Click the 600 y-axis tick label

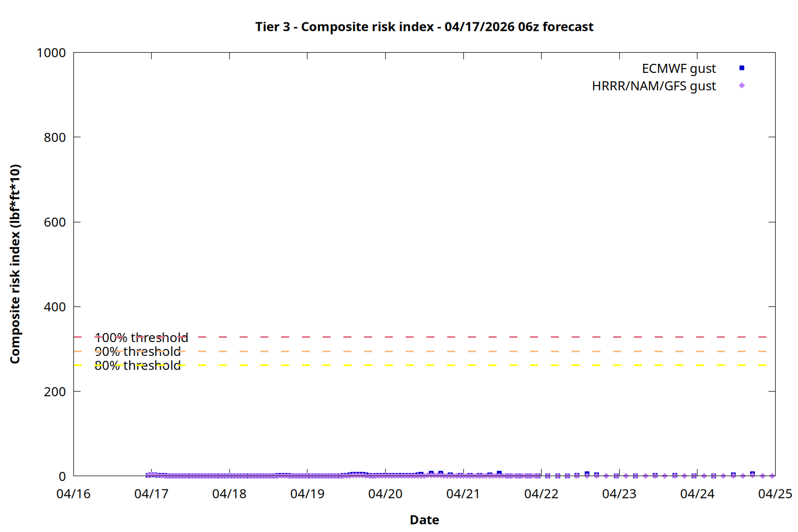55,222
